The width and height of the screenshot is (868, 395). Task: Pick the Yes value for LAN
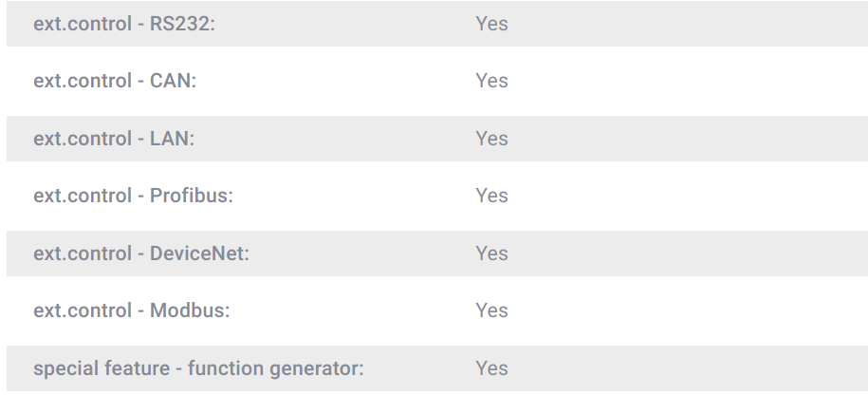491,139
